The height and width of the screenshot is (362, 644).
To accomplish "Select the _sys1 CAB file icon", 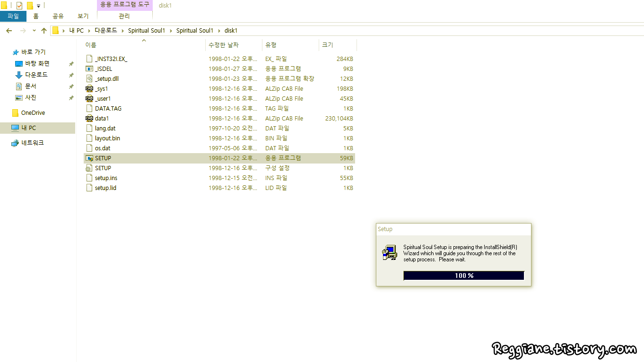I will [x=89, y=89].
